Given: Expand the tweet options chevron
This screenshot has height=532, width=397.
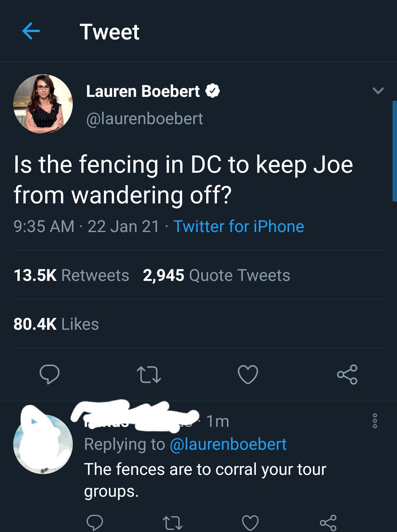Looking at the screenshot, I should point(378,90).
